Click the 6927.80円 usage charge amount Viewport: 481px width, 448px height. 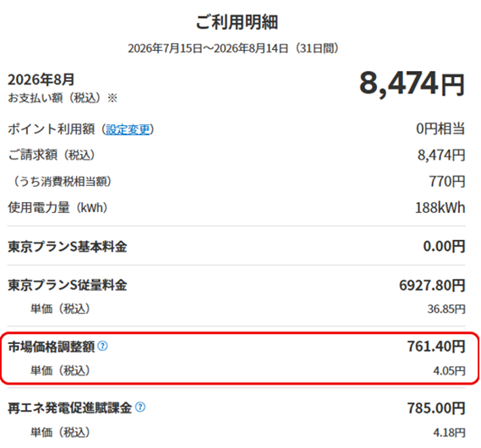click(x=432, y=286)
